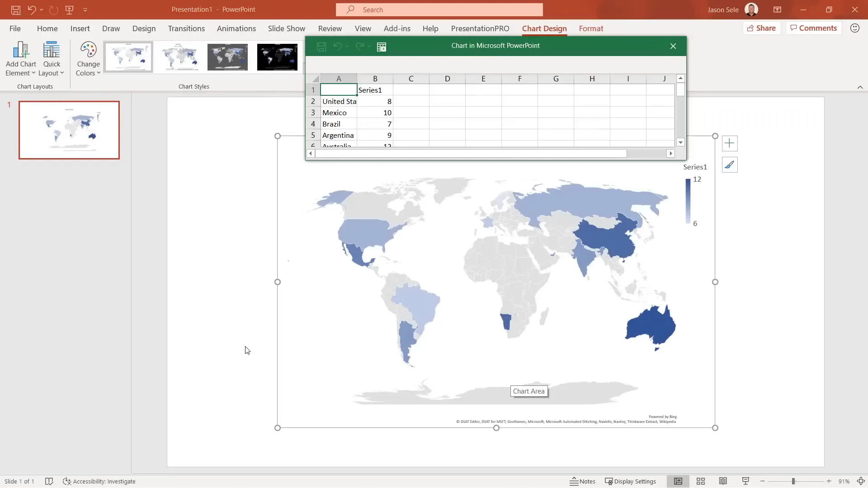Expand the Undo history dropdown arrow

(x=41, y=9)
